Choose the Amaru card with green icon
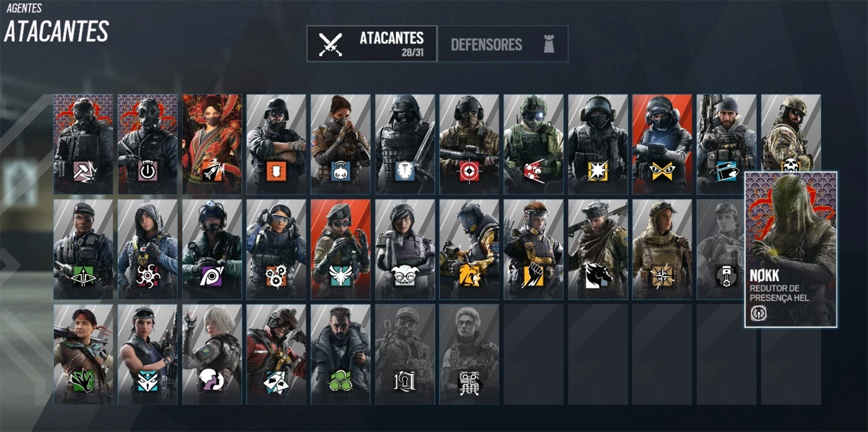868x432 pixels. point(83,354)
